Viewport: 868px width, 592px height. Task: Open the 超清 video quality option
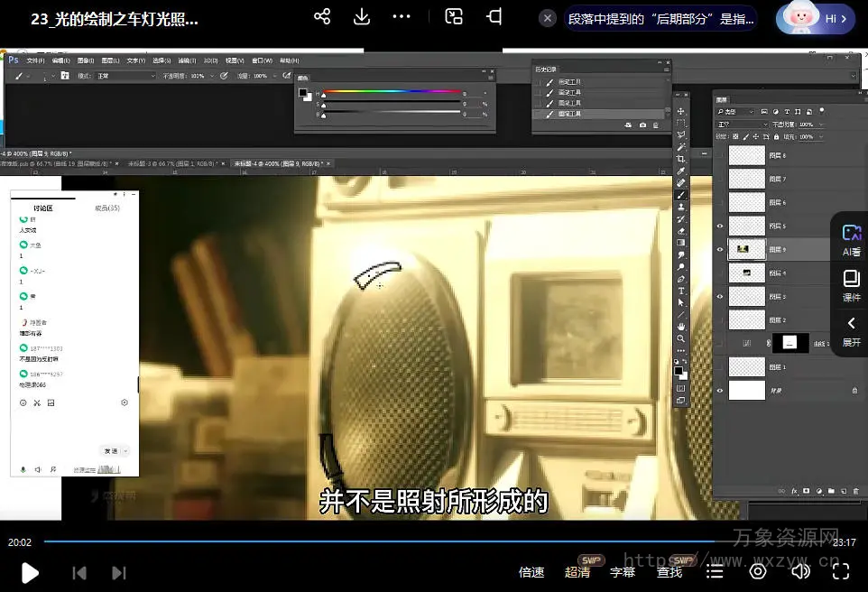coord(577,572)
